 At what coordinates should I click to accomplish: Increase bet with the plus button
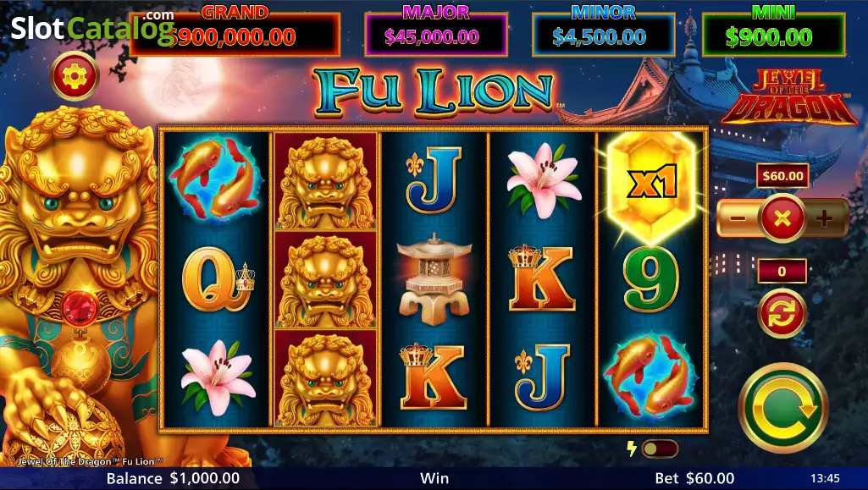(825, 218)
